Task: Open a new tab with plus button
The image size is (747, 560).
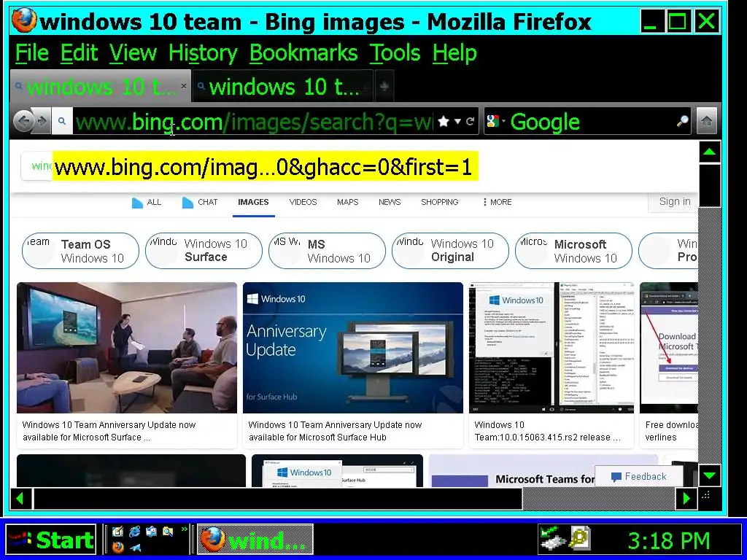Action: (384, 86)
